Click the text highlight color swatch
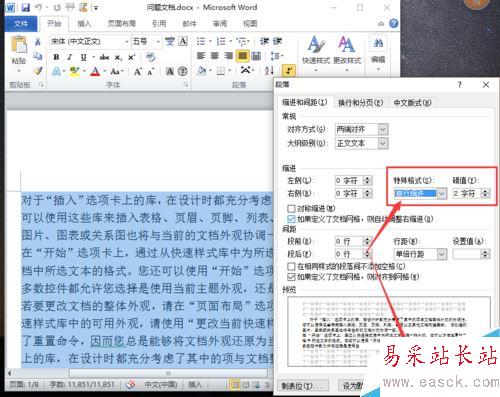The image size is (500, 397). pos(75,71)
